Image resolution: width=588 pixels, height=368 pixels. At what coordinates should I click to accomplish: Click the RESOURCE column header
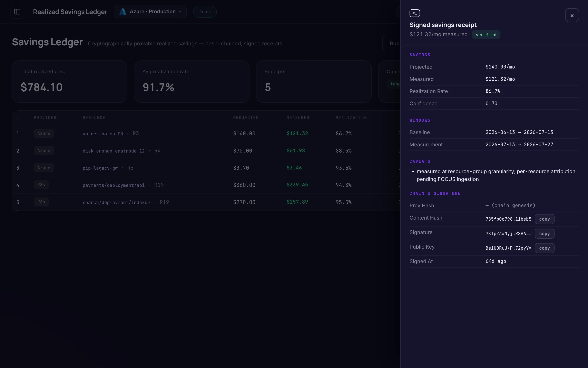tap(94, 118)
